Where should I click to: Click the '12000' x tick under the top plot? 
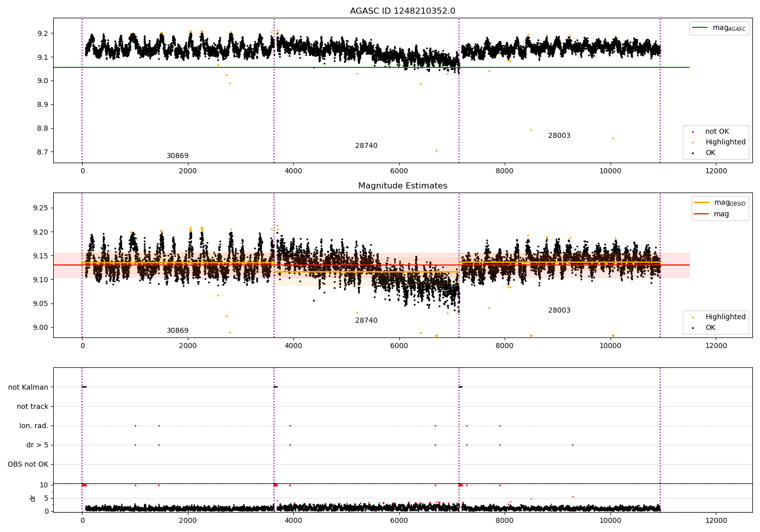(716, 171)
